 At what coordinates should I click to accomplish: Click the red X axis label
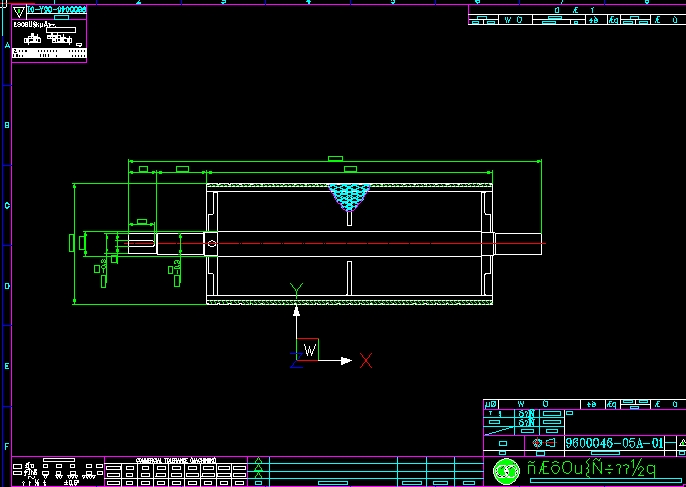tap(366, 361)
